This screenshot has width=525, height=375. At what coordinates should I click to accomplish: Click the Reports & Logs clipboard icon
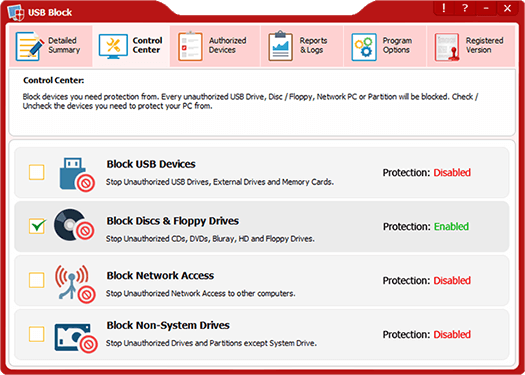point(281,46)
